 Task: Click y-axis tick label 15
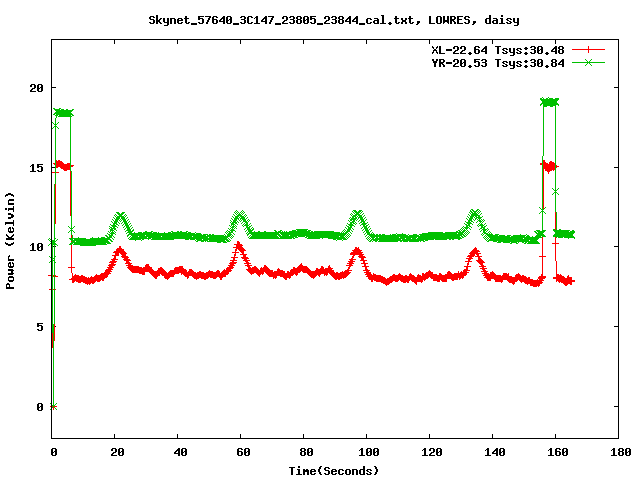click(36, 168)
